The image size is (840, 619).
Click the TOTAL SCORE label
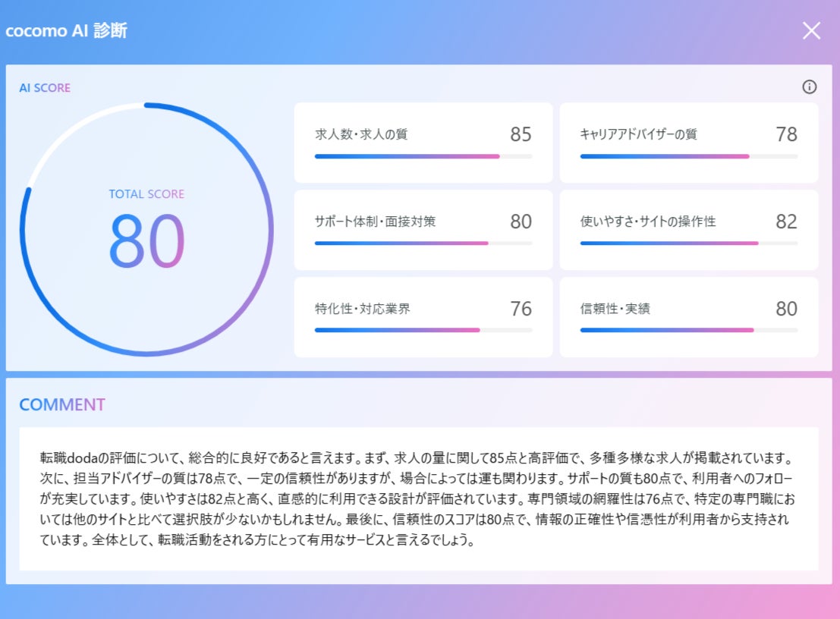[x=146, y=194]
